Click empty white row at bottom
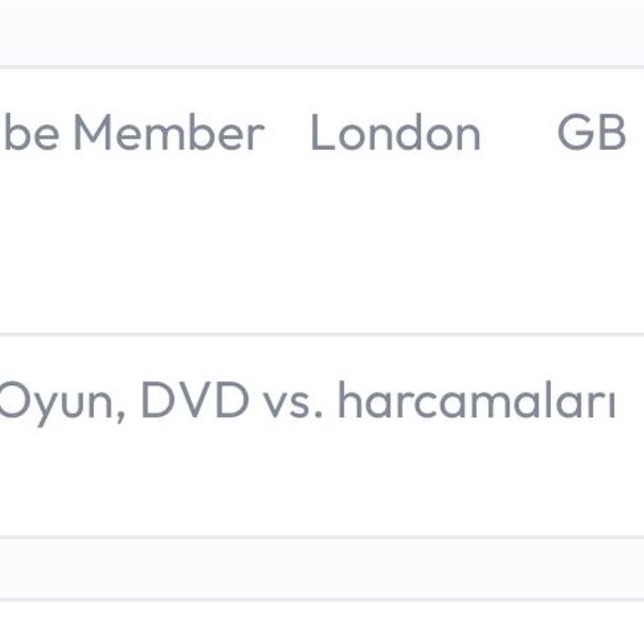Viewport: 644px width, 644px height. point(322,623)
